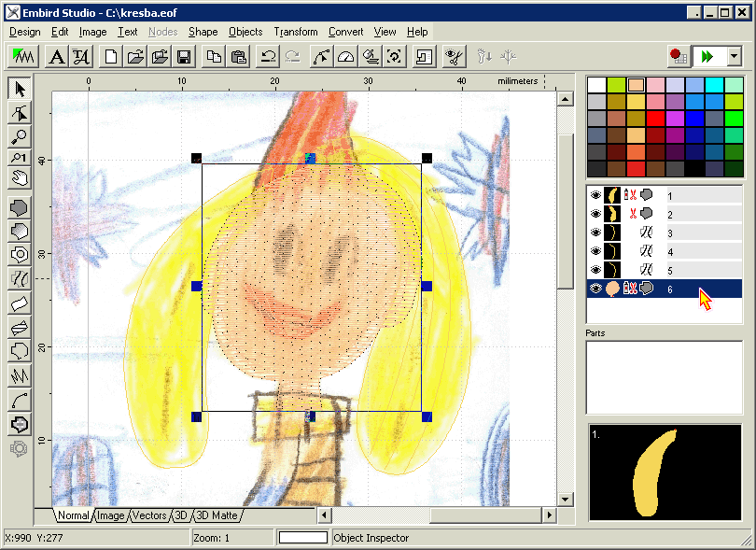Select the Edit Nodes tool in left toolbox
Screen dimensions: 756x550
(x=20, y=113)
